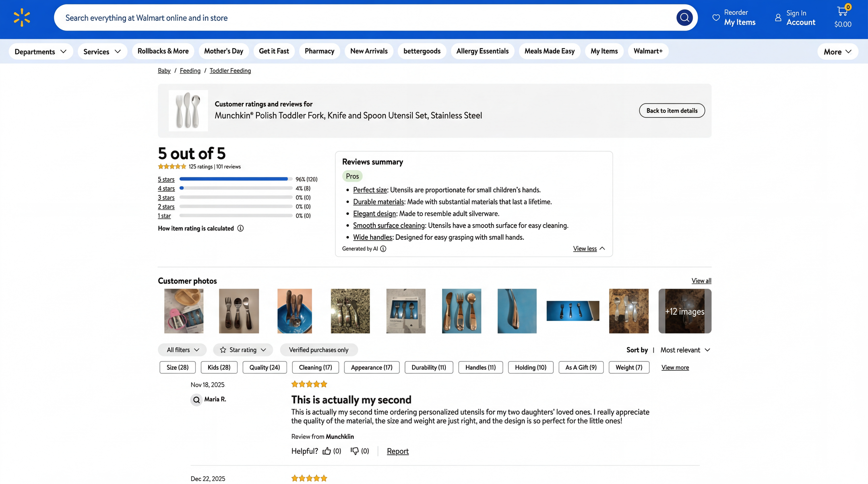Image resolution: width=868 pixels, height=484 pixels.
Task: Expand the Star rating filter dropdown
Action: pos(243,350)
